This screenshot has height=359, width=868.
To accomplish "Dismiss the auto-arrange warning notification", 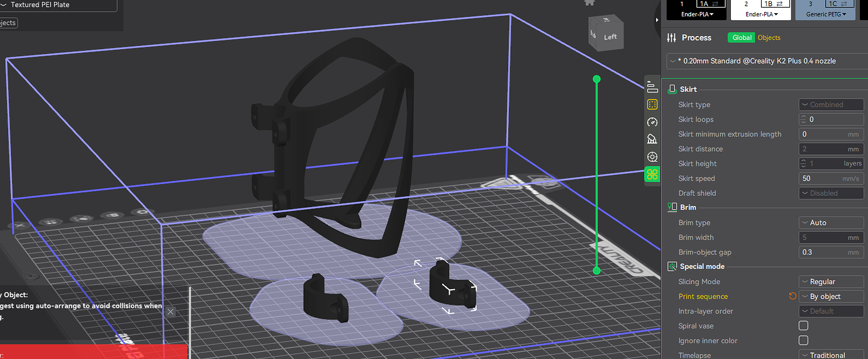I will 170,311.
